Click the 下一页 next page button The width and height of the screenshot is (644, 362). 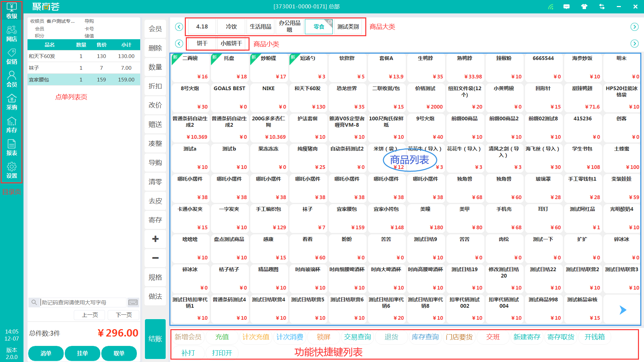[124, 315]
